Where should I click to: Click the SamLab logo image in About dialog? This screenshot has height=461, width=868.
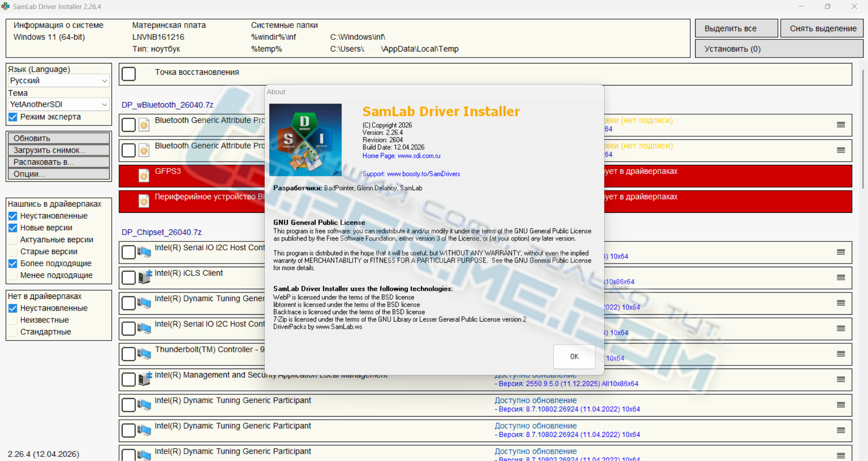305,140
